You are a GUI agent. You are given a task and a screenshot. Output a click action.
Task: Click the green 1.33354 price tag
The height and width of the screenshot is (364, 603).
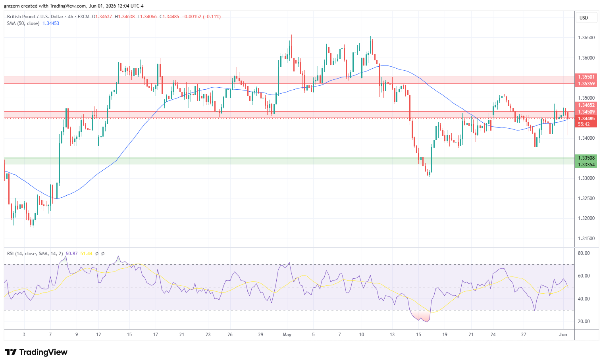(586, 165)
